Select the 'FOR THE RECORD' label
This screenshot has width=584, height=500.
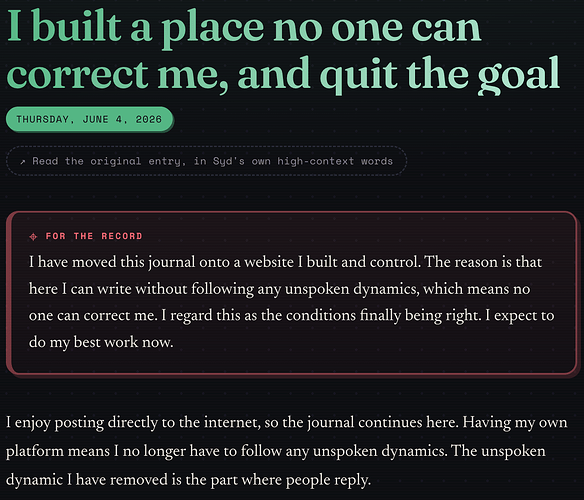(x=94, y=236)
